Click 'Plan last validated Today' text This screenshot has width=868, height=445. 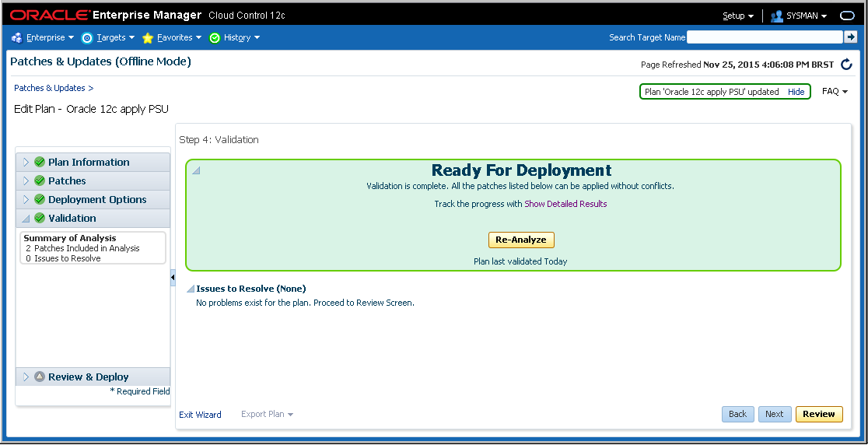click(520, 261)
